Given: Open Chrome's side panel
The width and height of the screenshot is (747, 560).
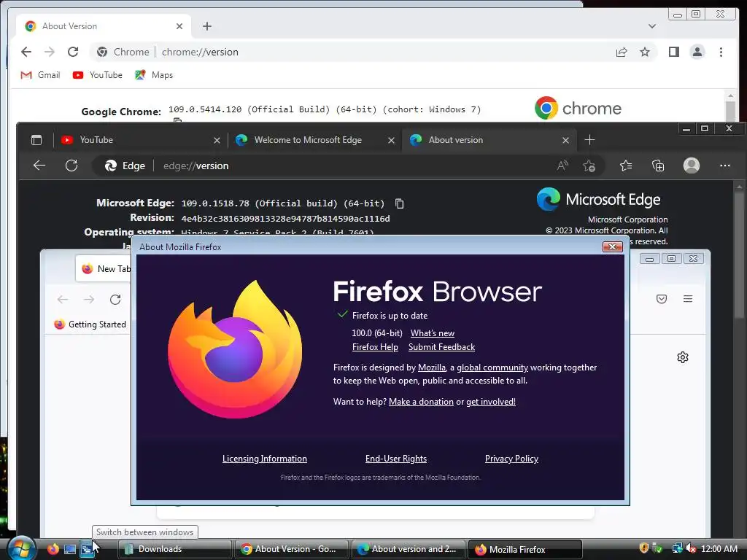Looking at the screenshot, I should (673, 52).
